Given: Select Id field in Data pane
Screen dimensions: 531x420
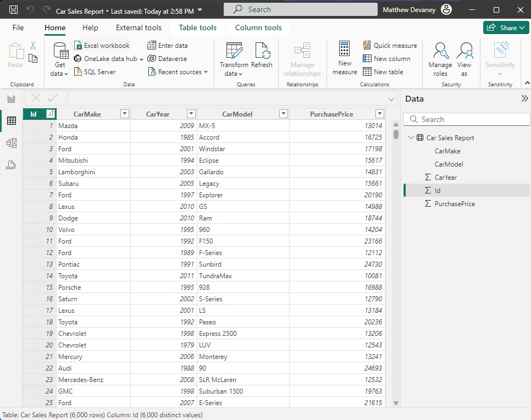Looking at the screenshot, I should coord(467,190).
